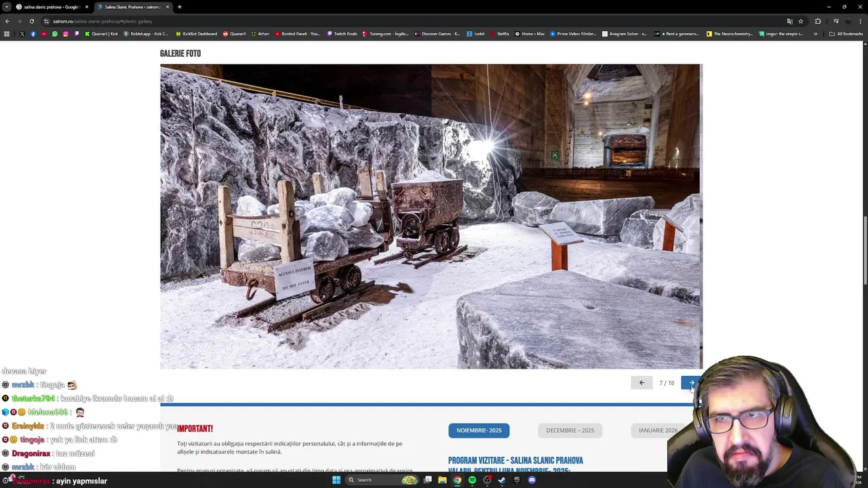The image size is (868, 488).
Task: Open the Anagram Solver bookmark
Action: 625,33
